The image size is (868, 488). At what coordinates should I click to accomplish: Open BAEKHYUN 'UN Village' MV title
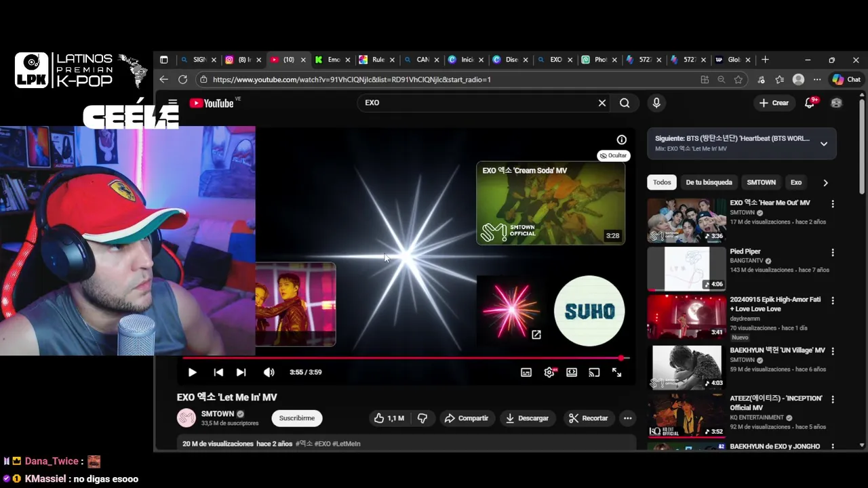[x=777, y=350]
